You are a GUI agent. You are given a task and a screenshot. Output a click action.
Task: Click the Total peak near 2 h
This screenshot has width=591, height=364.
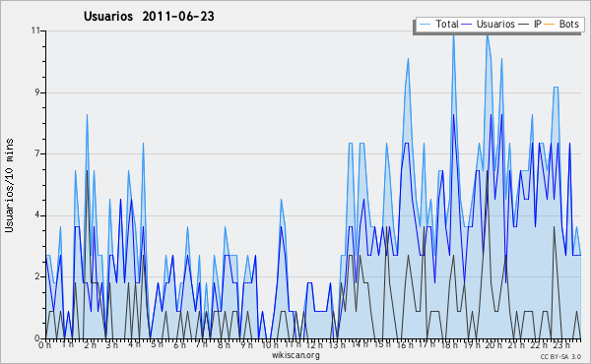pos(87,115)
